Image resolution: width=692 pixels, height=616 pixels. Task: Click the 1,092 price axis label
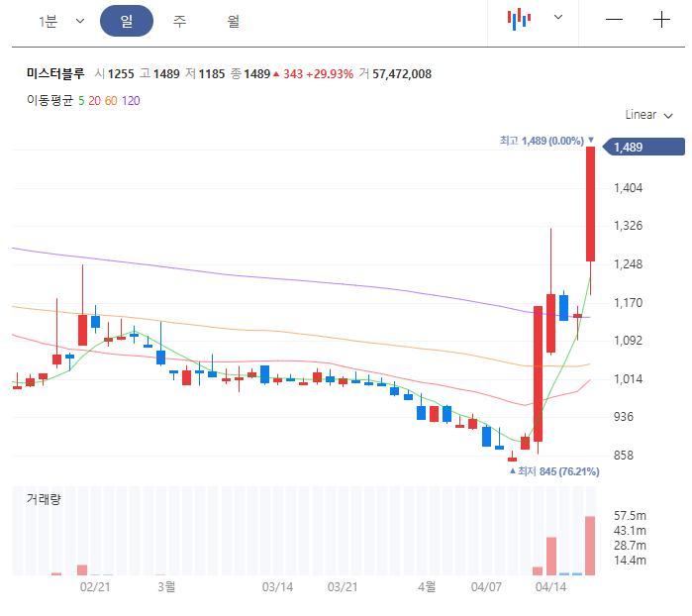tap(628, 341)
